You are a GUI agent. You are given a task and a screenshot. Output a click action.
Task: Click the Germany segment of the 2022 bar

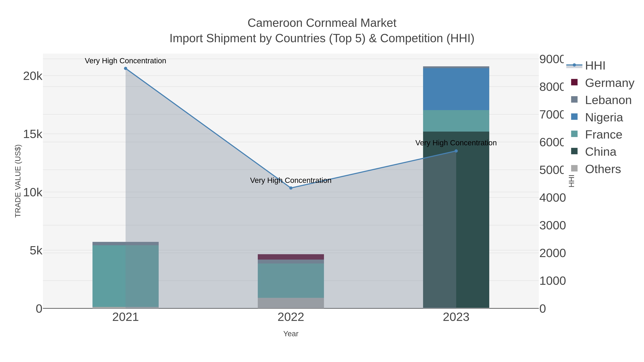tap(291, 257)
